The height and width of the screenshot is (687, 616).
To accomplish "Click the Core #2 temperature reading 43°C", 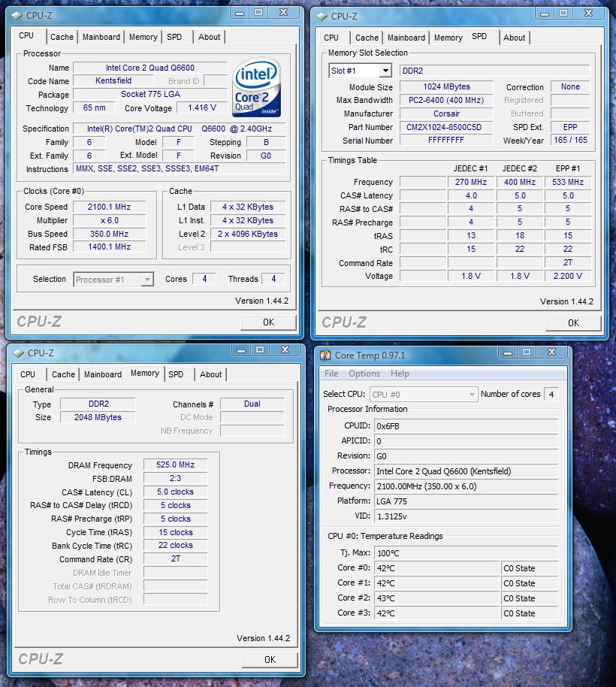I will [437, 598].
